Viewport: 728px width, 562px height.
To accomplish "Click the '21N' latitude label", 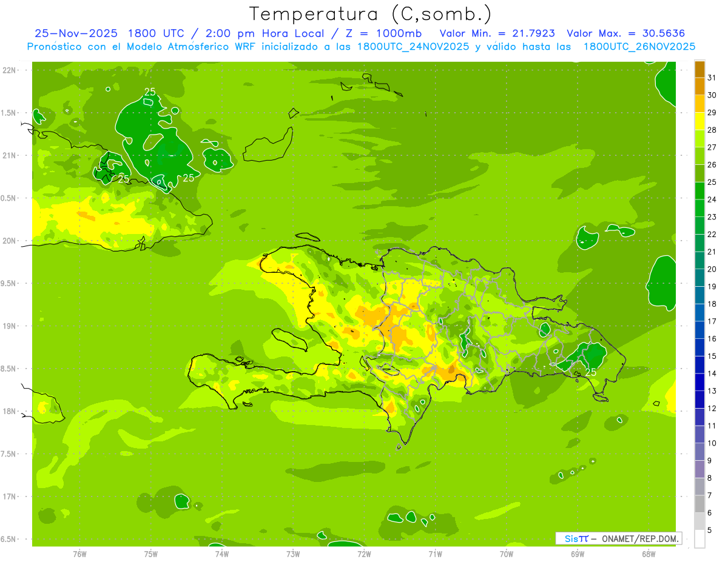I will pos(10,155).
